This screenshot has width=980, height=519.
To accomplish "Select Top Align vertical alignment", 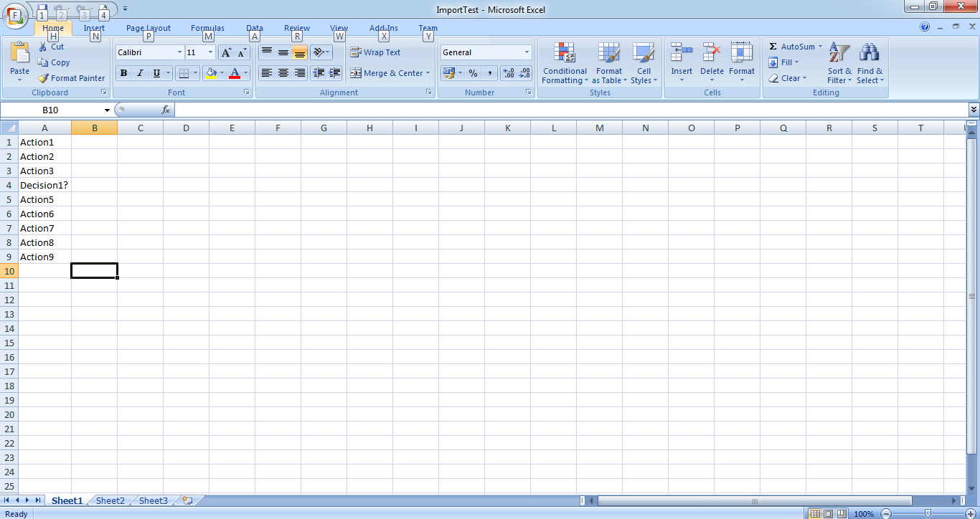I will (267, 52).
